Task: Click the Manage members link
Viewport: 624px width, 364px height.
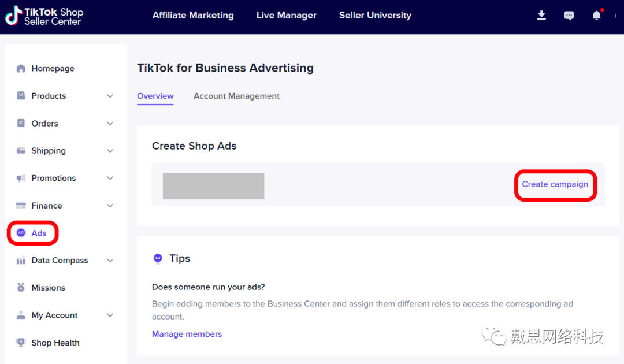Action: coord(187,334)
